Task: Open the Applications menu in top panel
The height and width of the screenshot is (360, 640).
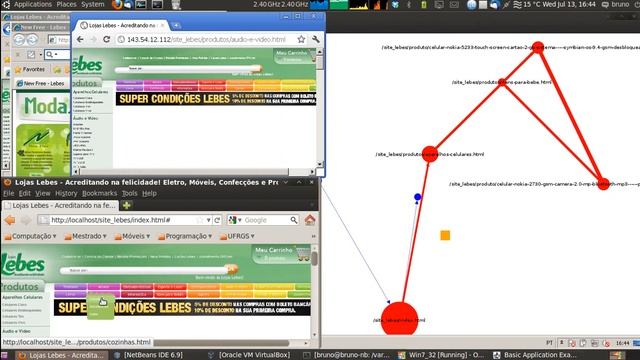Action: pos(32,4)
